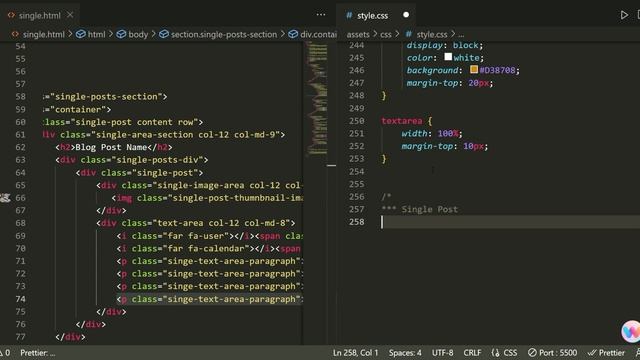Click width: 100% on line 251

tap(432, 133)
